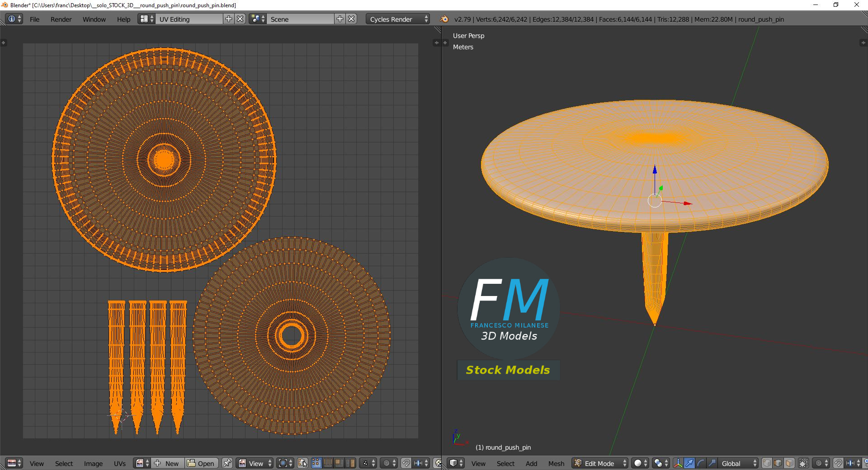
Task: Open the Global transform orientation dropdown
Action: [x=738, y=463]
